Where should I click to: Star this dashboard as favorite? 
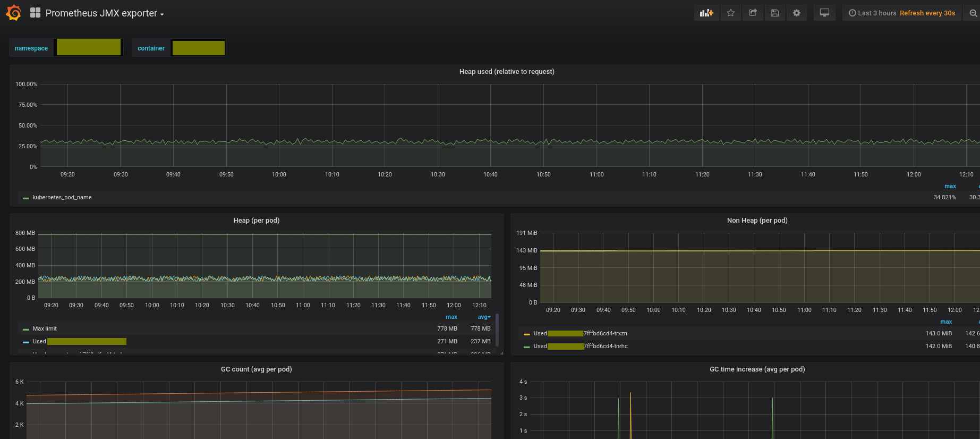(731, 13)
